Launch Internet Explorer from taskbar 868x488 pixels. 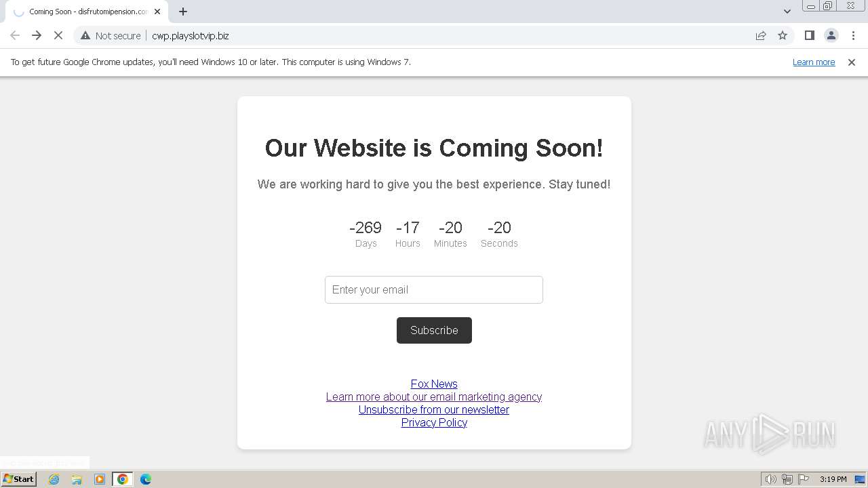pyautogui.click(x=54, y=479)
